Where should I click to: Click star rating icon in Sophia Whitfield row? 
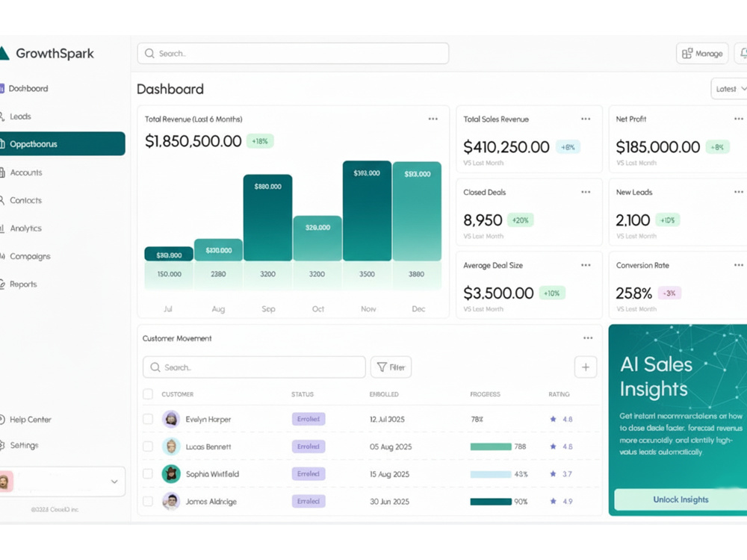point(553,474)
